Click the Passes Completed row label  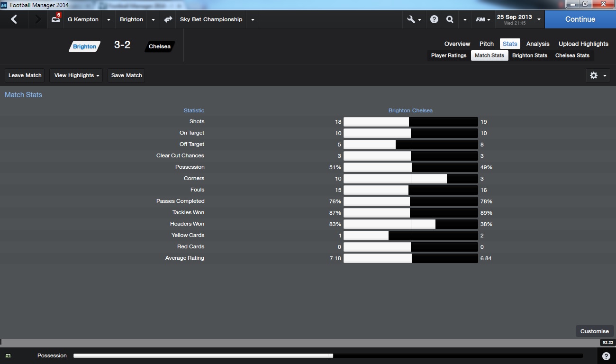[181, 201]
